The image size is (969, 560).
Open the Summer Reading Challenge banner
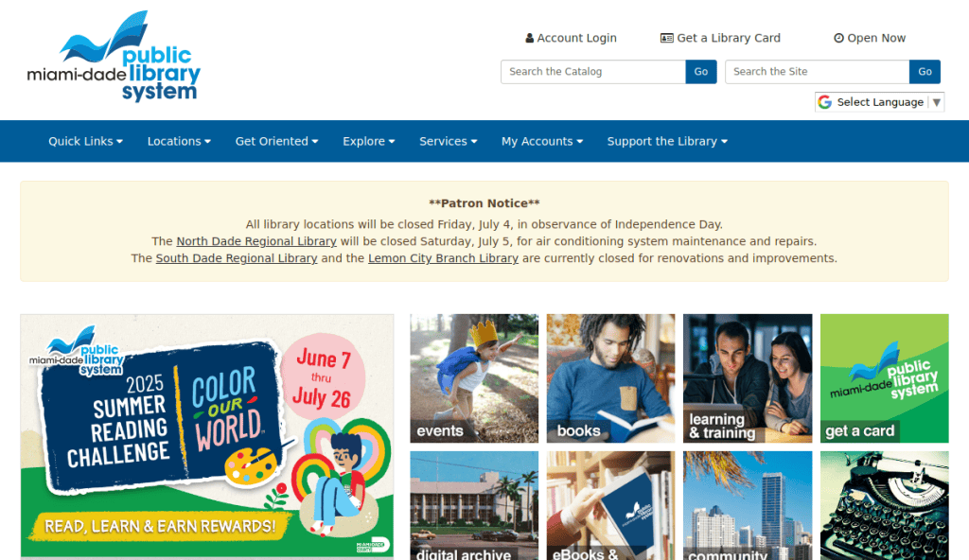207,435
